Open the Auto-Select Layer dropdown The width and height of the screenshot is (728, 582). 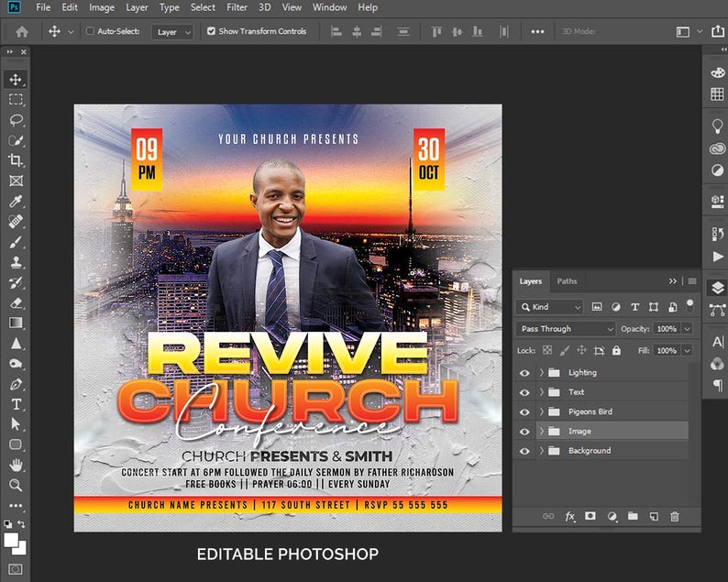(x=172, y=32)
